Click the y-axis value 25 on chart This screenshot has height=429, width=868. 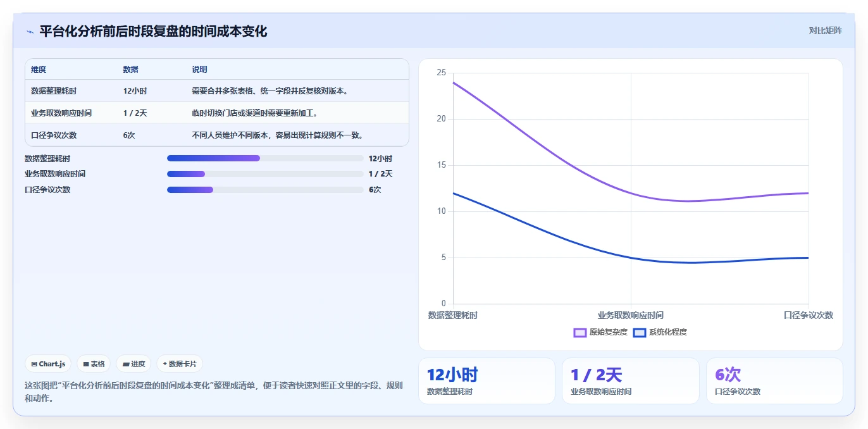(x=442, y=73)
